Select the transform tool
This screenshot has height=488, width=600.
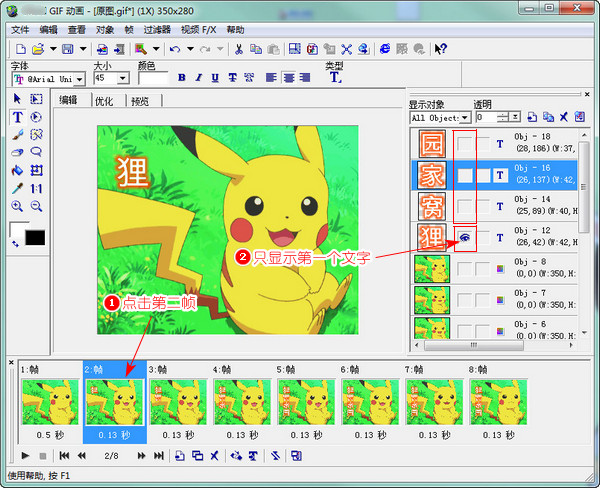click(36, 170)
